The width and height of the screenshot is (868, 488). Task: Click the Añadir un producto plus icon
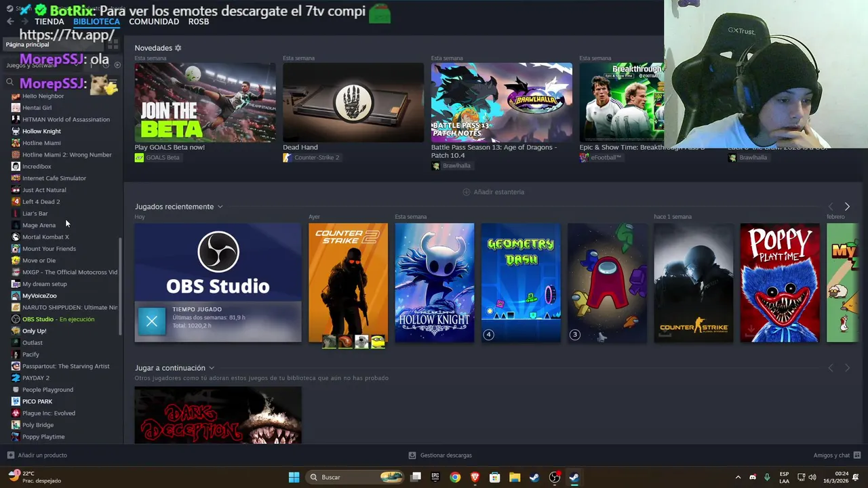pos(10,455)
